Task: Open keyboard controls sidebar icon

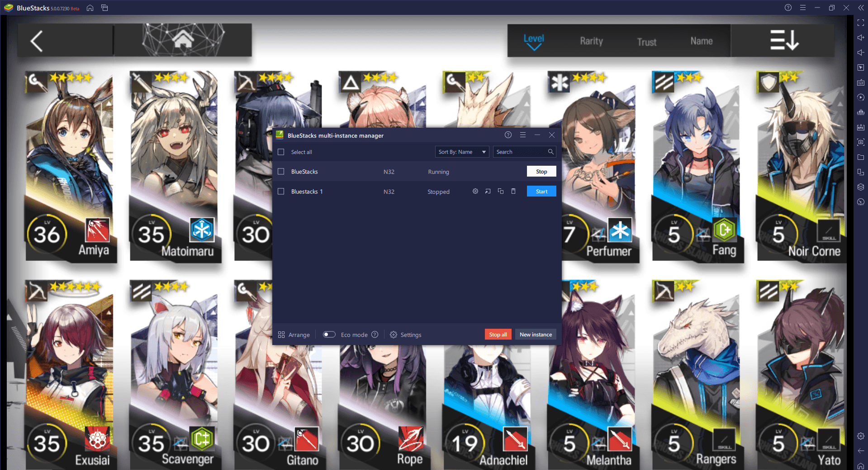Action: coord(861,82)
